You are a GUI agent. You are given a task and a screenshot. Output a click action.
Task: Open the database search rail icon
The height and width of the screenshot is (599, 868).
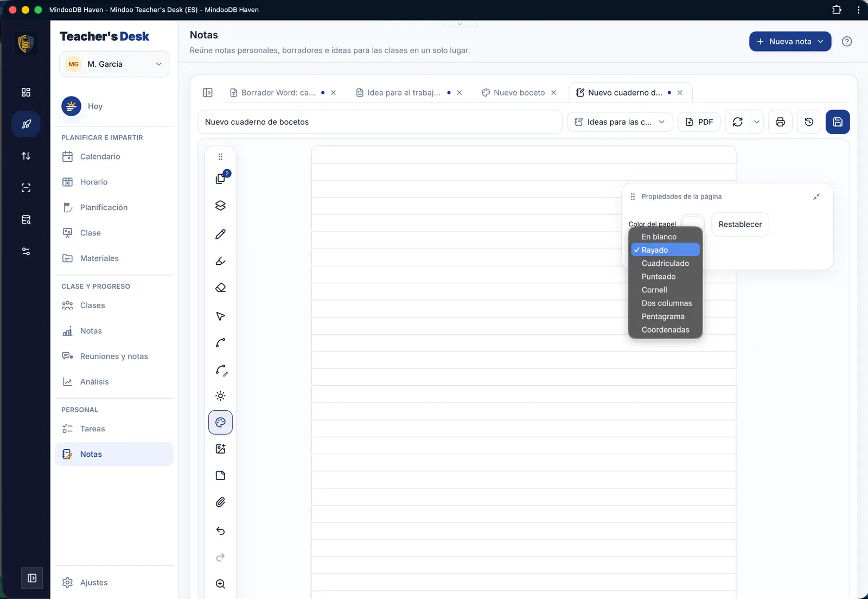tap(26, 220)
